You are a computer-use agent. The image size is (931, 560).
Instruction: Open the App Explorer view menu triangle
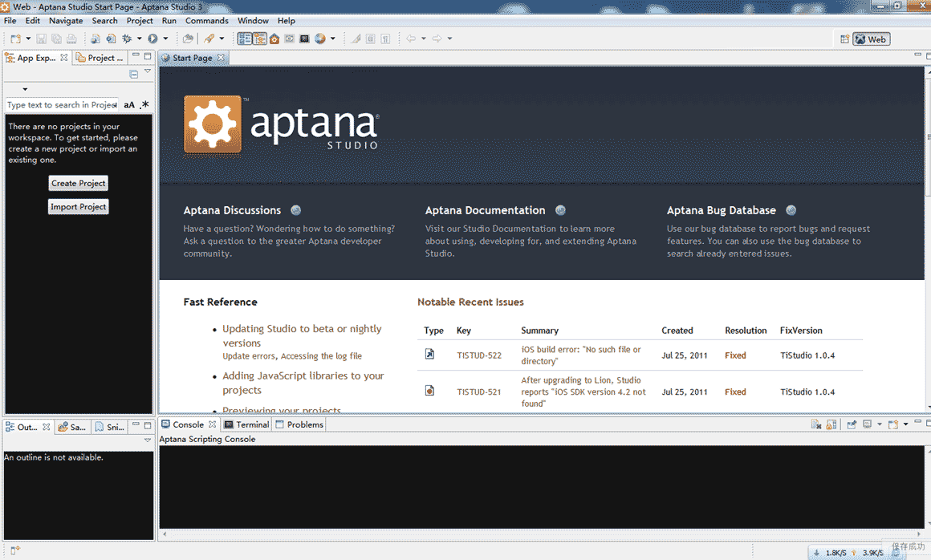(x=148, y=71)
